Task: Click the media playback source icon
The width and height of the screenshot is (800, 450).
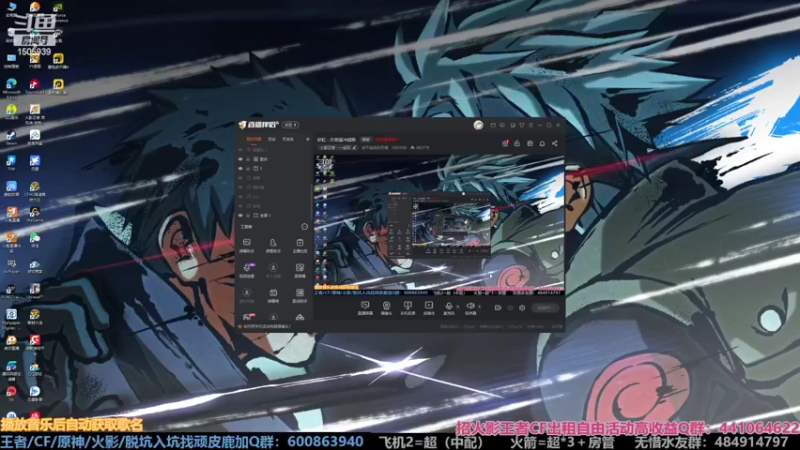Action: (429, 305)
